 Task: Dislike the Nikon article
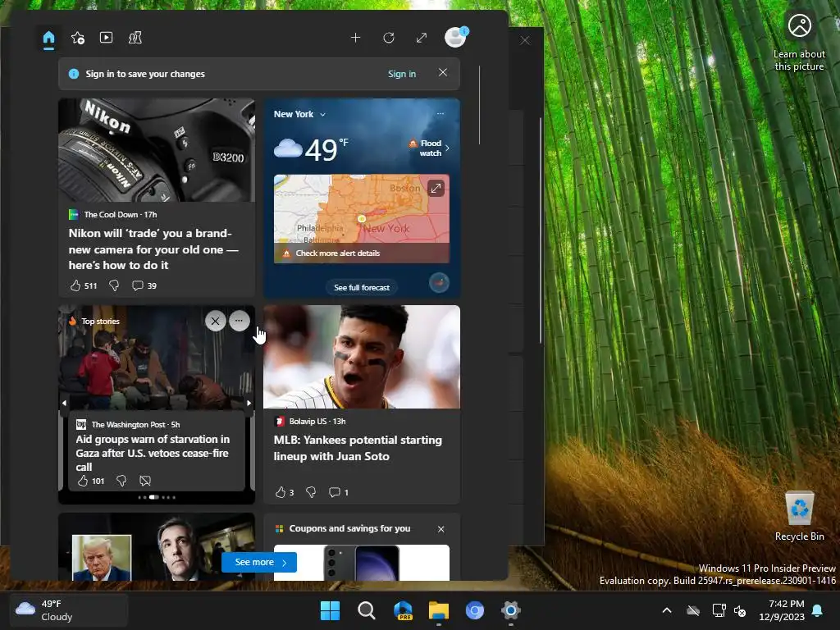tap(114, 285)
